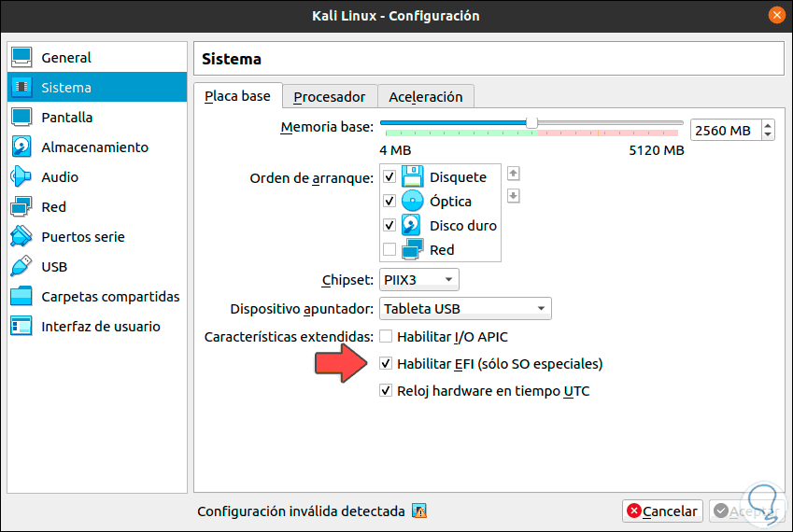793x532 pixels.
Task: Click the memory slider red zone
Action: [x=607, y=133]
